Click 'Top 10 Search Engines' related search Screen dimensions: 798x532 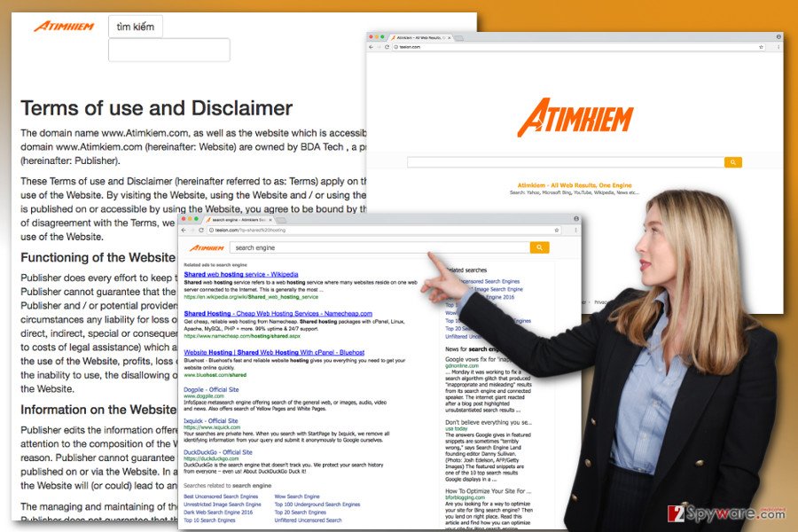pos(209,520)
